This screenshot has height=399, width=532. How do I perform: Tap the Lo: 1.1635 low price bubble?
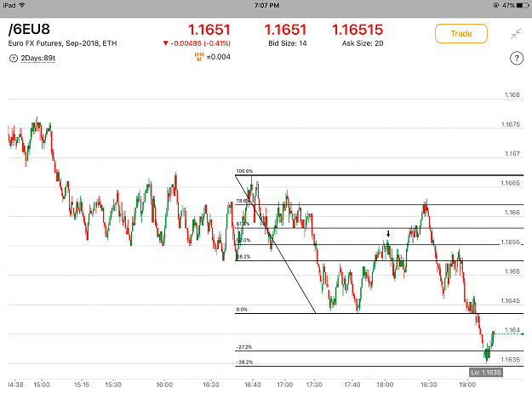pos(485,373)
